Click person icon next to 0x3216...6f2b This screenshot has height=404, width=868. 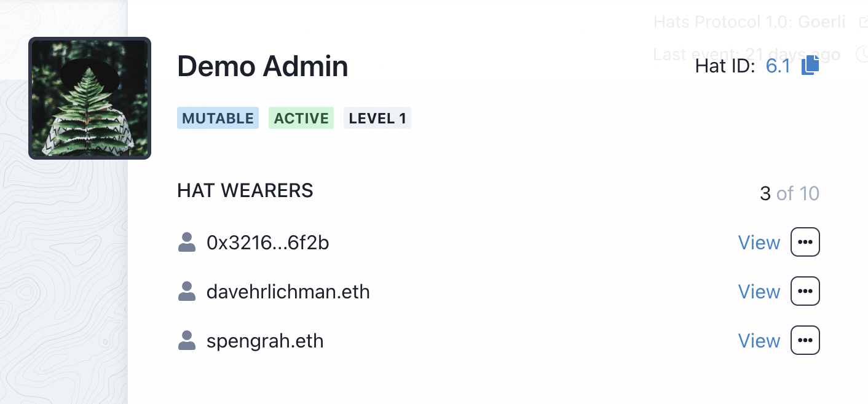(x=186, y=243)
